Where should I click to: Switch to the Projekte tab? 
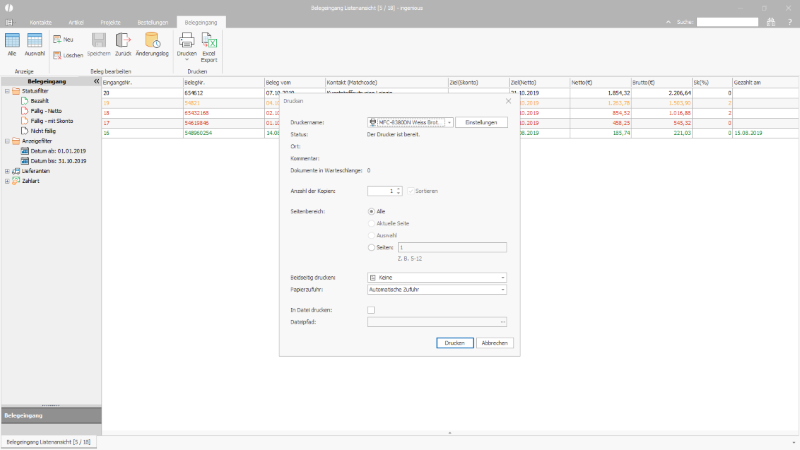[110, 22]
